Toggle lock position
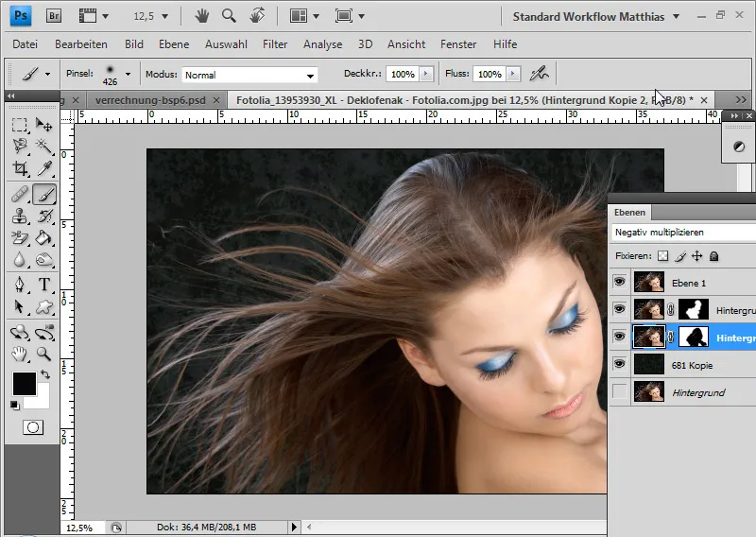756x537 pixels. click(697, 255)
